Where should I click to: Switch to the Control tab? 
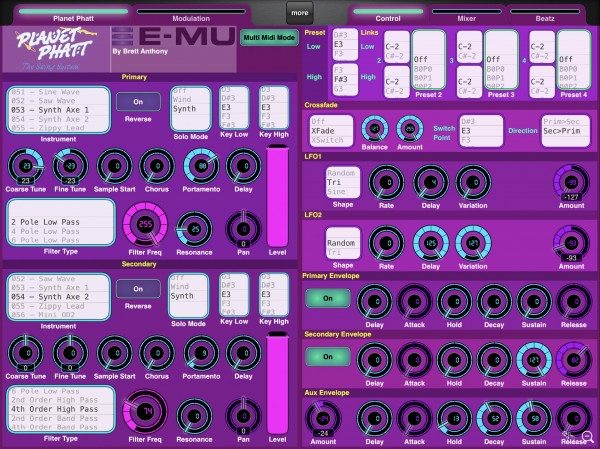point(388,15)
